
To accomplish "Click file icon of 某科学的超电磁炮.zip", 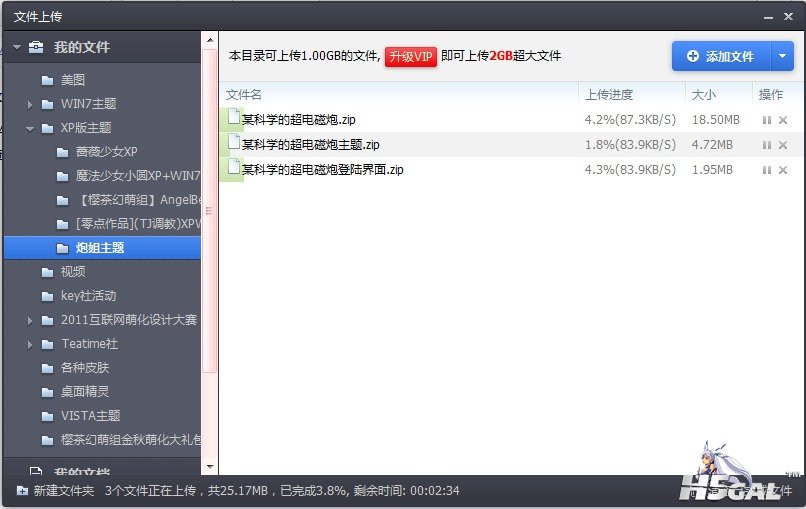I will click(x=234, y=119).
